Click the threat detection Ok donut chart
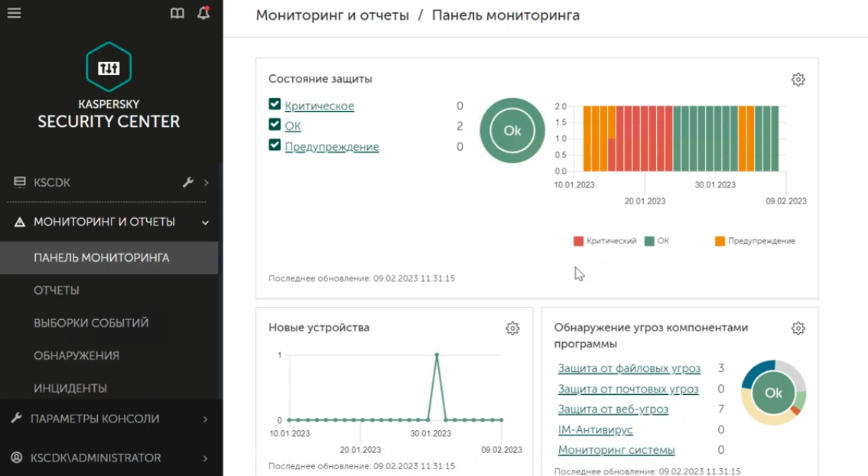The width and height of the screenshot is (868, 476). click(773, 393)
